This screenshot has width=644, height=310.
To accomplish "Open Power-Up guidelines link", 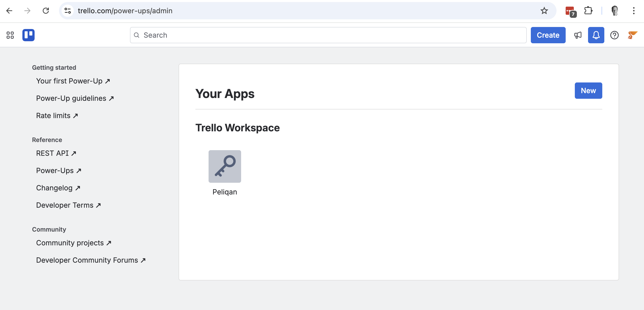I will (75, 98).
